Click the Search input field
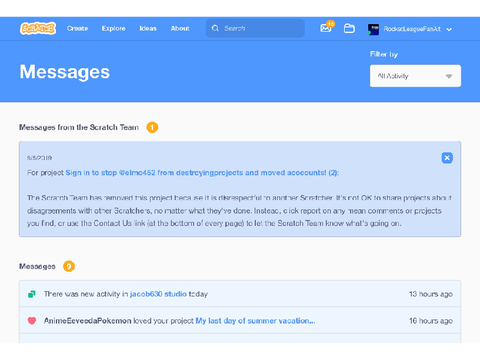The image size is (480, 360). click(x=255, y=28)
